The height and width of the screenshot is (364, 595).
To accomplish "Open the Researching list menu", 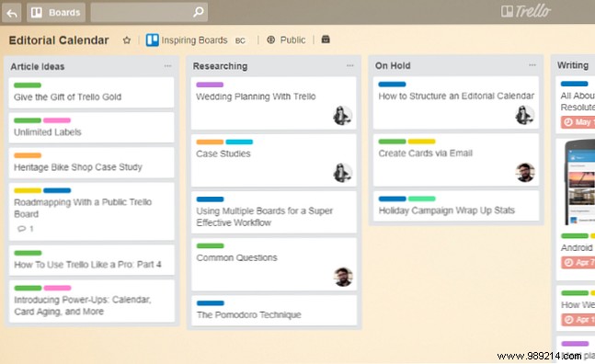I will (x=349, y=65).
